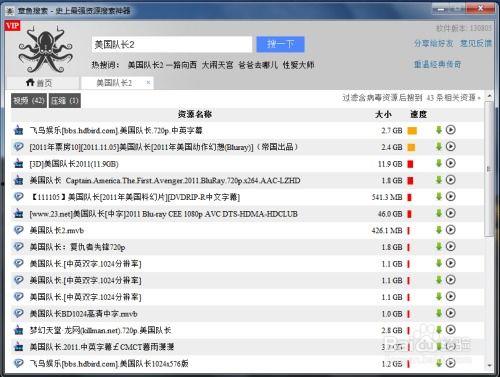Click the VIP badge icon
The height and width of the screenshot is (377, 500).
click(x=13, y=26)
